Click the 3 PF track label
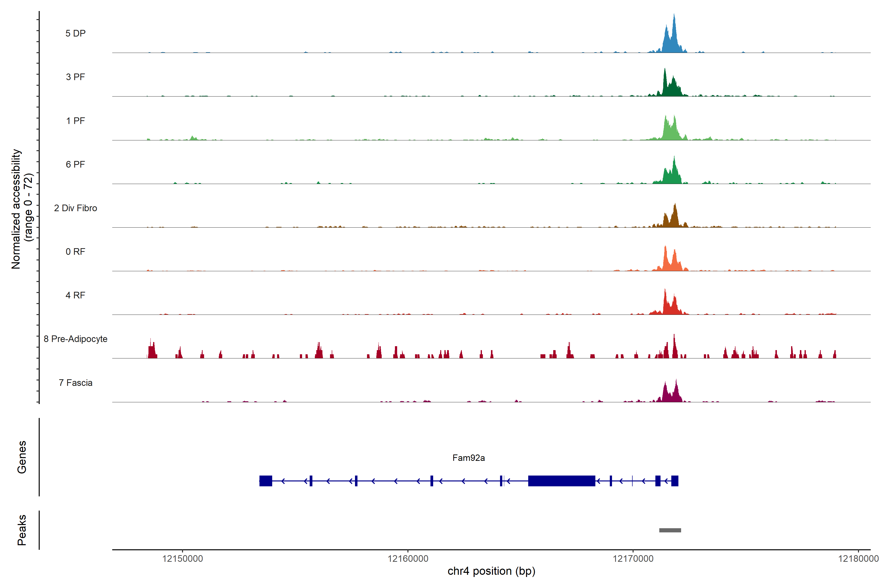The width and height of the screenshot is (882, 588). (x=75, y=77)
